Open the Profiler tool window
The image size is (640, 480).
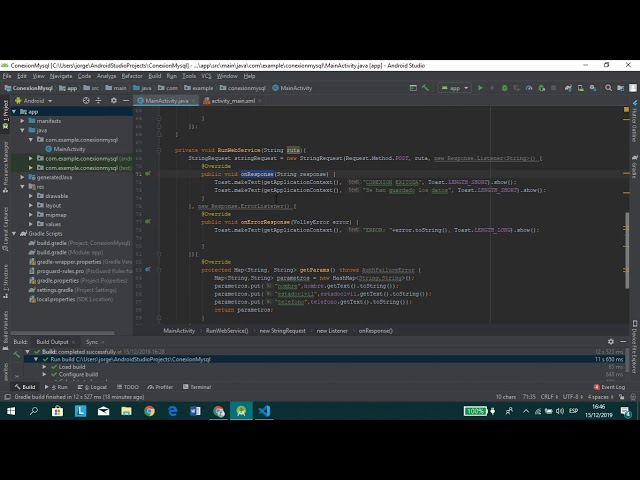pyautogui.click(x=160, y=387)
